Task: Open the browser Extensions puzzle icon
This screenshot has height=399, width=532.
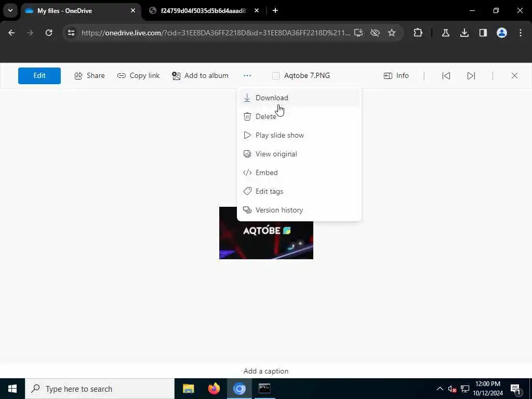Action: [418, 33]
